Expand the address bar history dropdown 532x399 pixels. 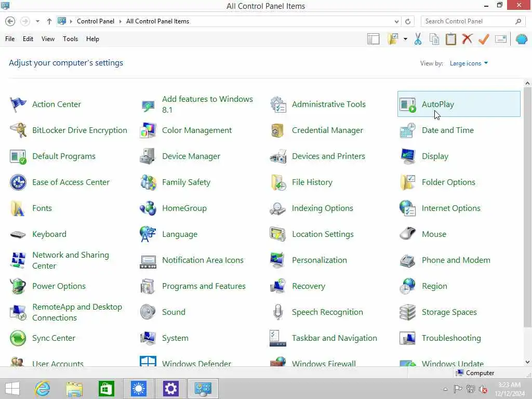click(396, 21)
